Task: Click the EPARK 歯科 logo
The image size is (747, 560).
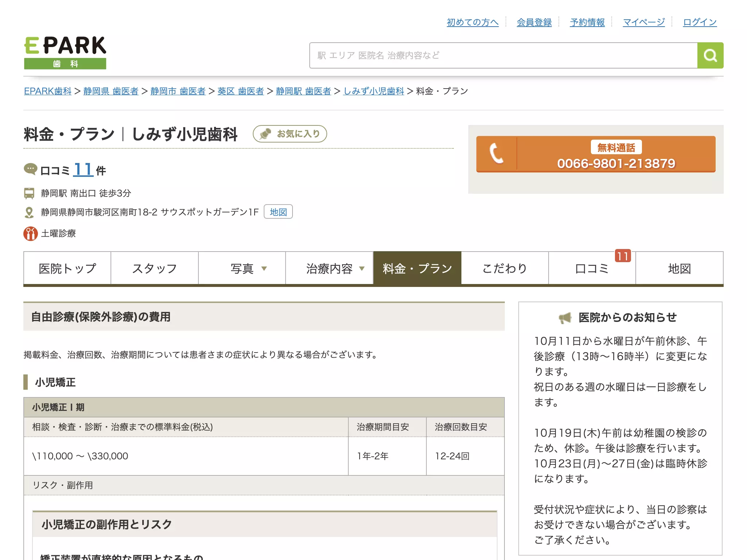Action: pos(65,52)
